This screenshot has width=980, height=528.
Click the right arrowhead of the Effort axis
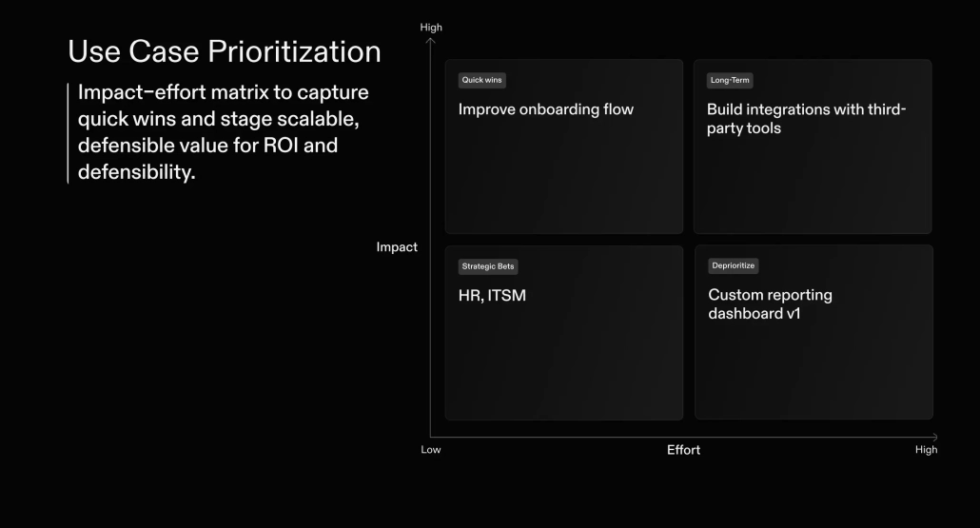[x=934, y=438]
